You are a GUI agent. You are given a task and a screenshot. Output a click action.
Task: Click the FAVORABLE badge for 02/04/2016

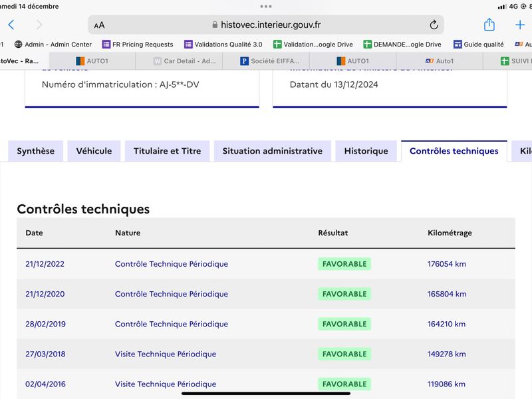click(x=344, y=384)
